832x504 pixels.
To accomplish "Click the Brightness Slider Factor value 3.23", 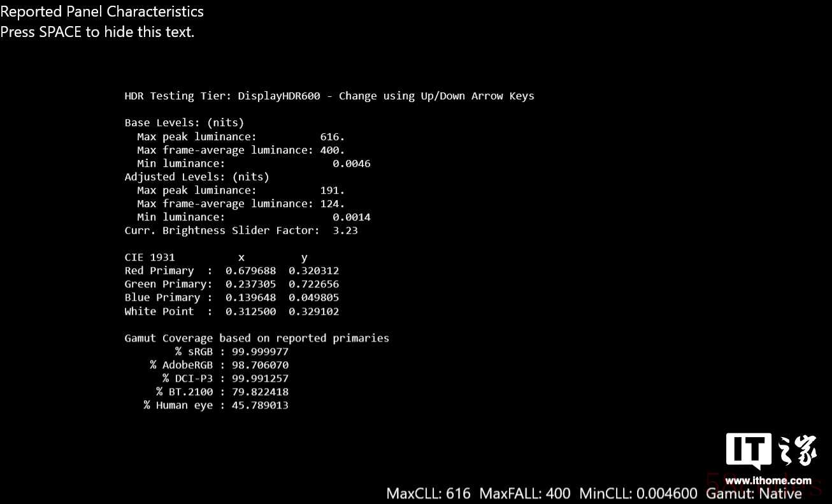I will pyautogui.click(x=345, y=231).
